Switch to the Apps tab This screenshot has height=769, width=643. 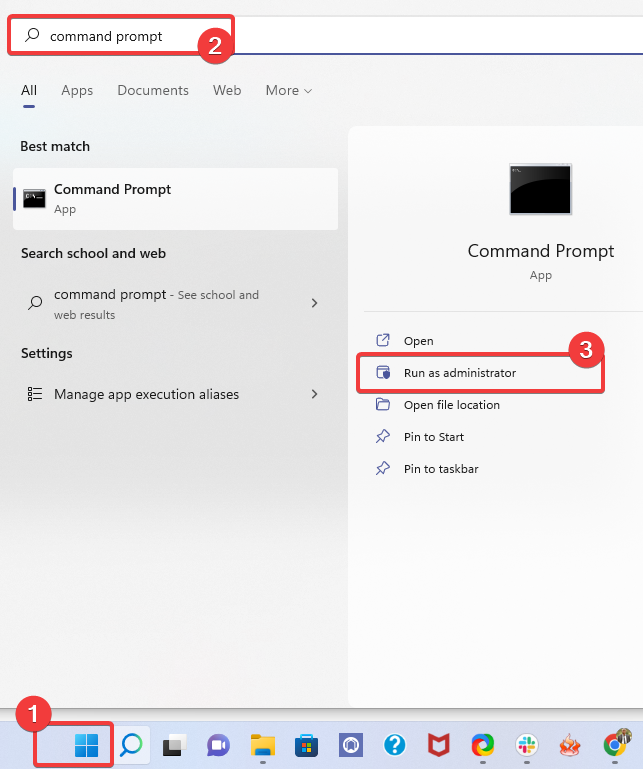pyautogui.click(x=77, y=90)
